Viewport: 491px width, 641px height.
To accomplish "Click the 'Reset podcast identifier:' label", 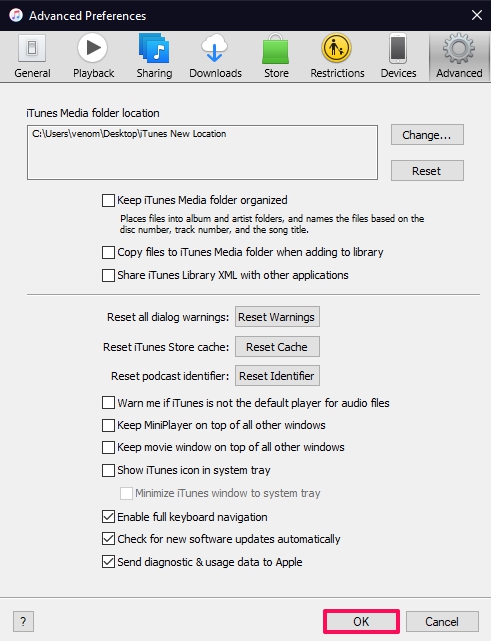I will pyautogui.click(x=170, y=376).
